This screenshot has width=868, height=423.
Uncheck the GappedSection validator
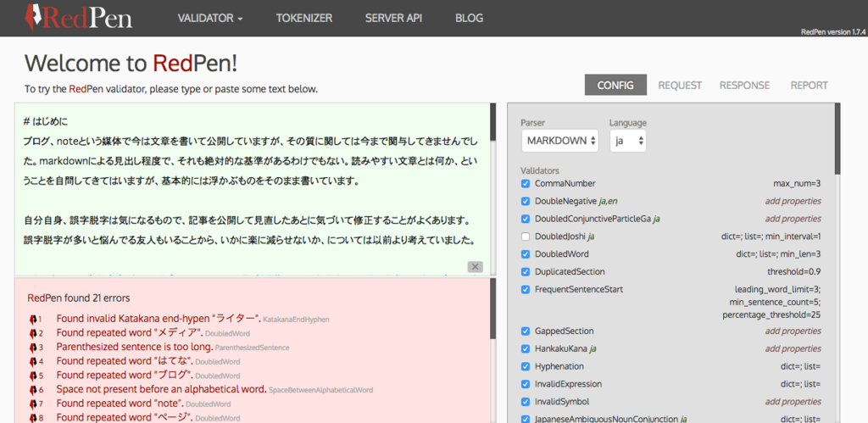[x=526, y=331]
